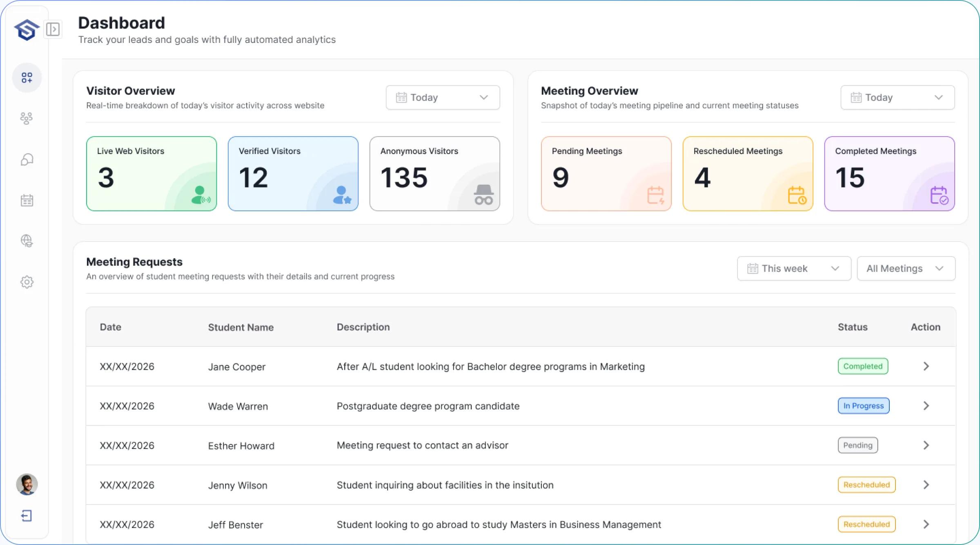Open Jeff Benster's row action chevron

point(926,524)
